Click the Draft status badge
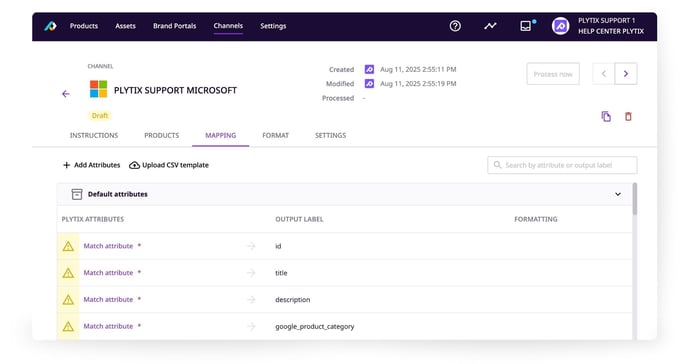The width and height of the screenshot is (688, 364). tap(100, 116)
